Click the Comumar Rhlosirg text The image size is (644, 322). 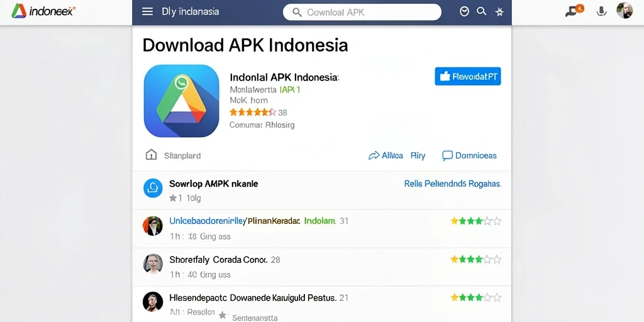tap(262, 125)
